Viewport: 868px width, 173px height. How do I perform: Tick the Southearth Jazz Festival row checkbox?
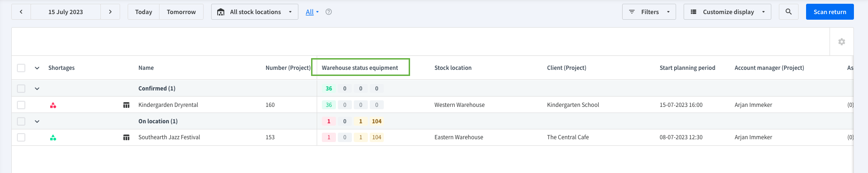pyautogui.click(x=21, y=137)
